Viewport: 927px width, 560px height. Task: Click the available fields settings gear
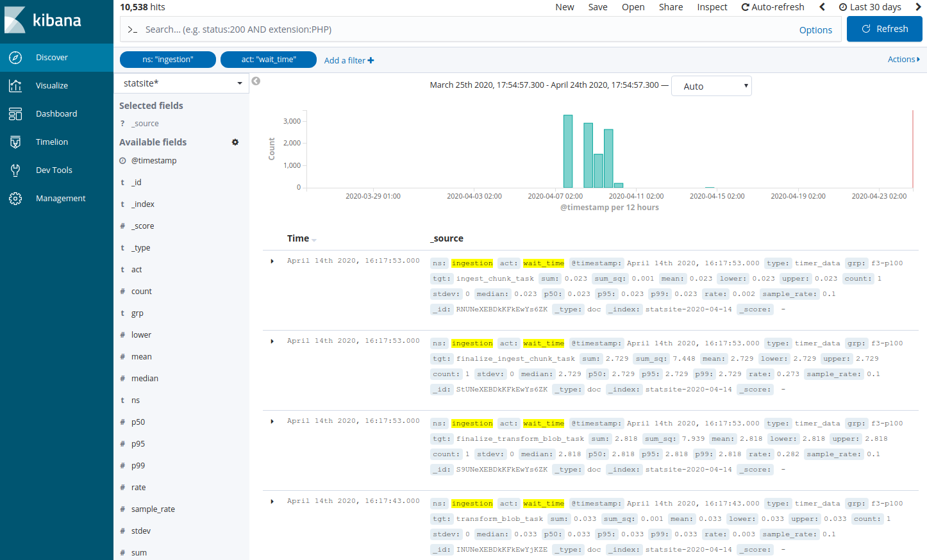coord(235,142)
